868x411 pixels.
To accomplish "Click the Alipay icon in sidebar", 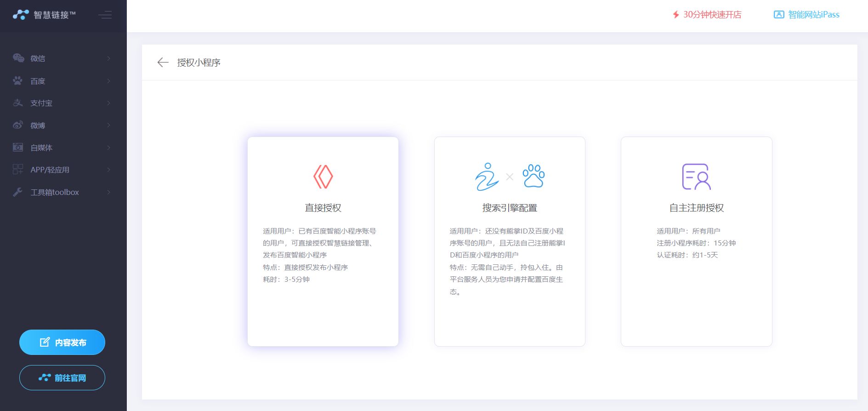I will click(x=18, y=103).
